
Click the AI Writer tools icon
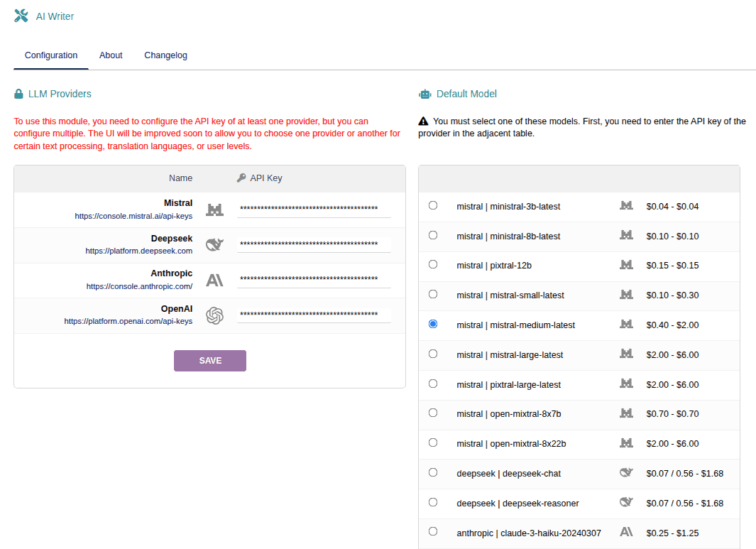21,16
